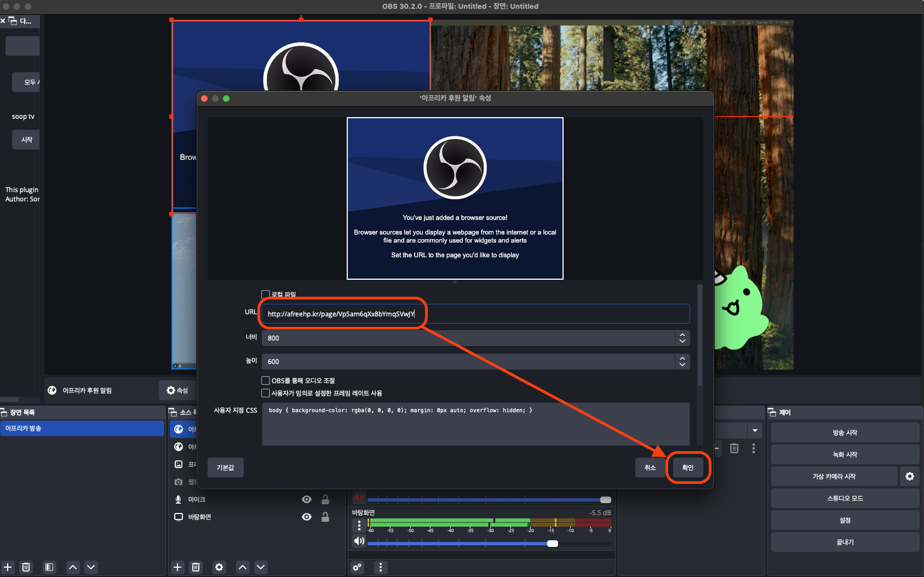924x577 pixels.
Task: Select the 아프리카 방송 scene
Action: click(82, 428)
